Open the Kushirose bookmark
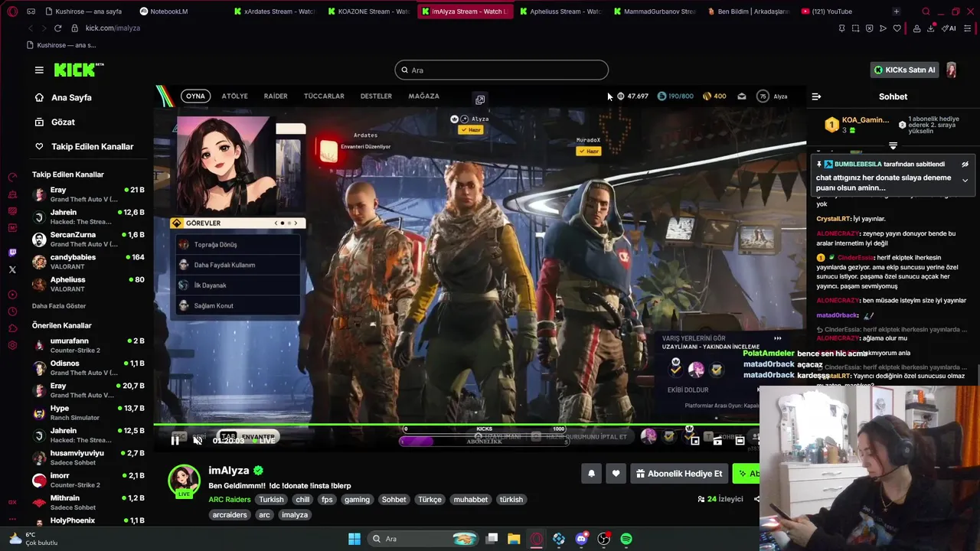 [x=61, y=45]
